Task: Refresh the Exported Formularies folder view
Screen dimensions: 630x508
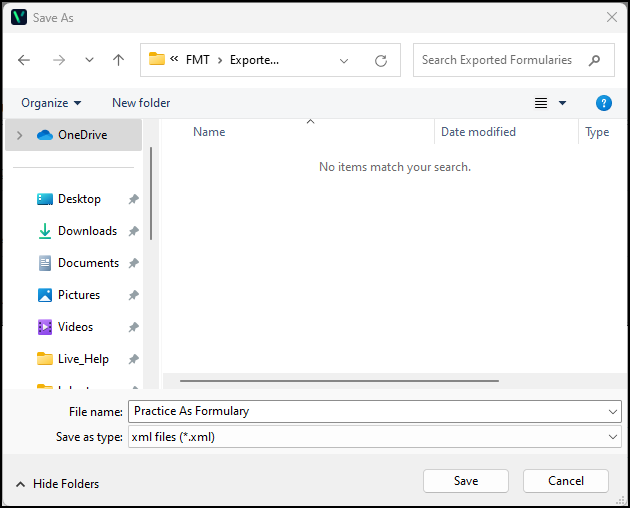Action: 380,60
